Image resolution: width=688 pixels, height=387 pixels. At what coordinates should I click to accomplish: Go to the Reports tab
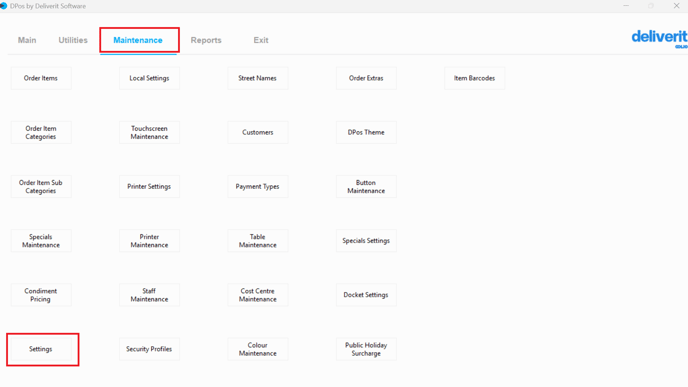pyautogui.click(x=206, y=40)
